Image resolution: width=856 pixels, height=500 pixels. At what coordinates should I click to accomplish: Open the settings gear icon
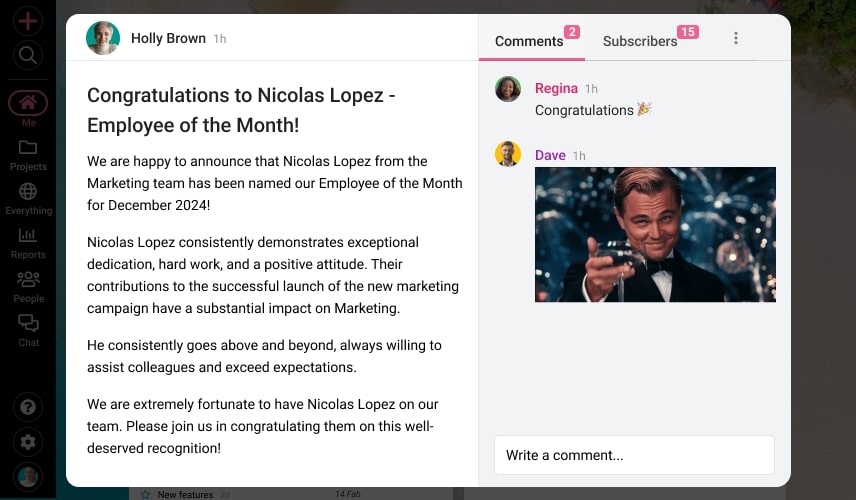(x=28, y=442)
